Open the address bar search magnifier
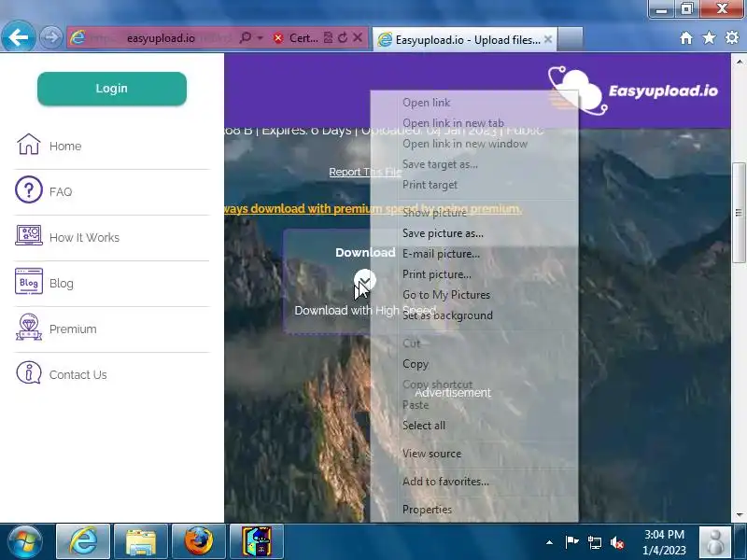This screenshot has height=560, width=747. pyautogui.click(x=246, y=37)
